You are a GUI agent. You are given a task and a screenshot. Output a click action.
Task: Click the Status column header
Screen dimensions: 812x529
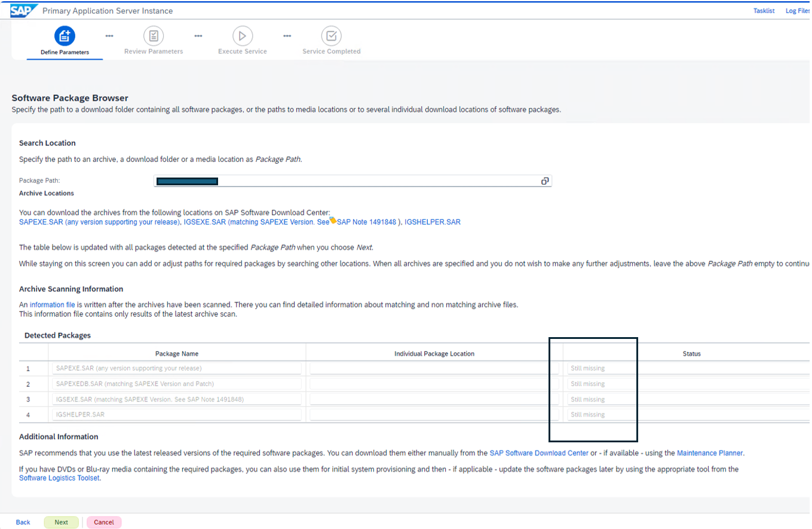pos(692,354)
